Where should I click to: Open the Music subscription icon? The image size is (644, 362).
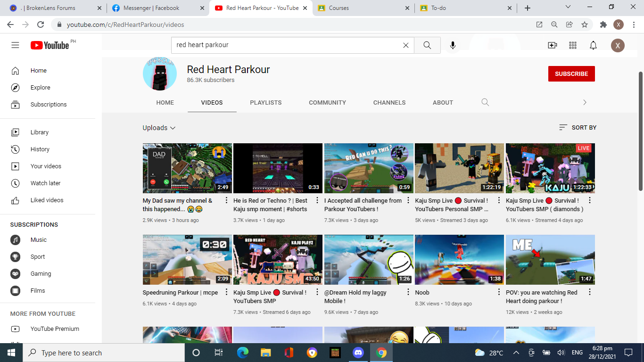16,240
